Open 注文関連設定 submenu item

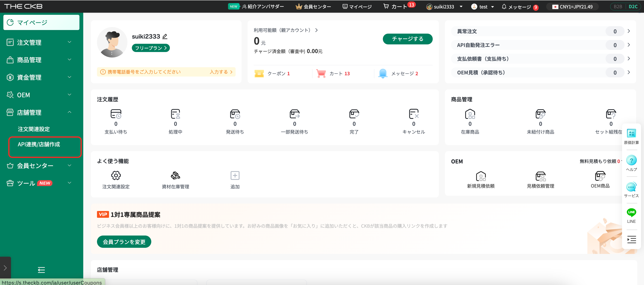[34, 129]
